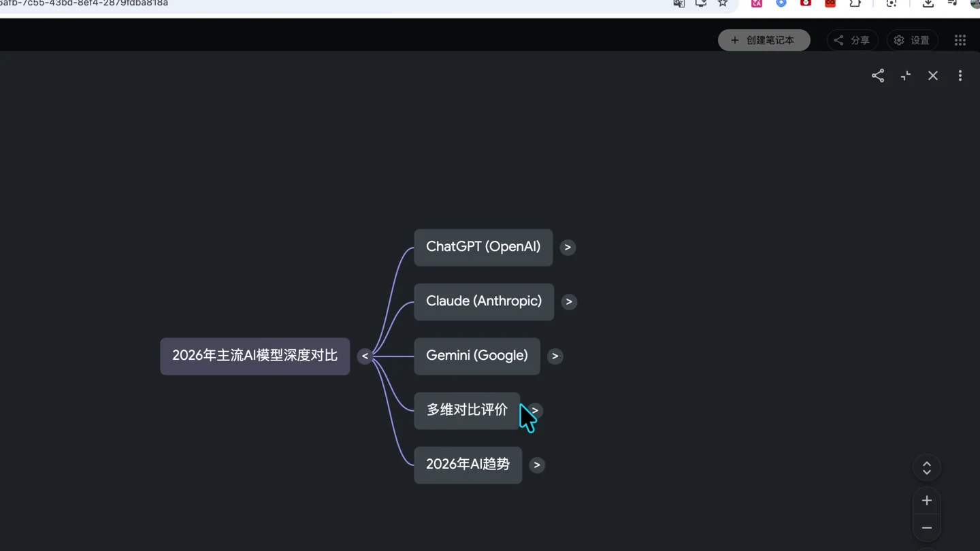Open the browser extensions puzzle menu

pyautogui.click(x=855, y=3)
